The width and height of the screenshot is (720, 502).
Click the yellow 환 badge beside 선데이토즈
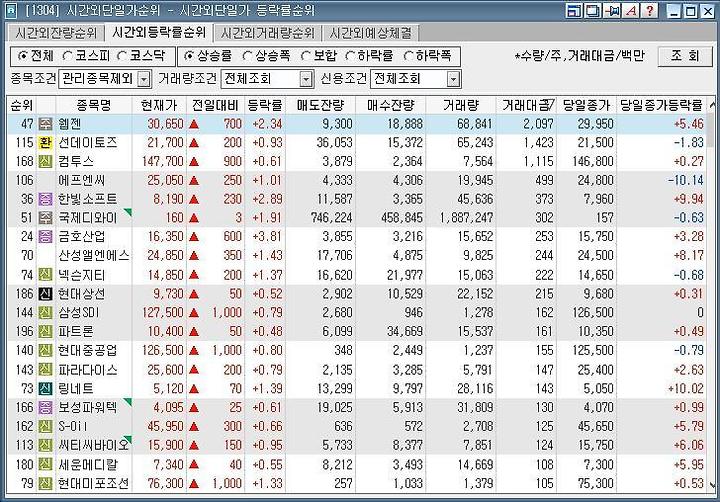pos(45,143)
